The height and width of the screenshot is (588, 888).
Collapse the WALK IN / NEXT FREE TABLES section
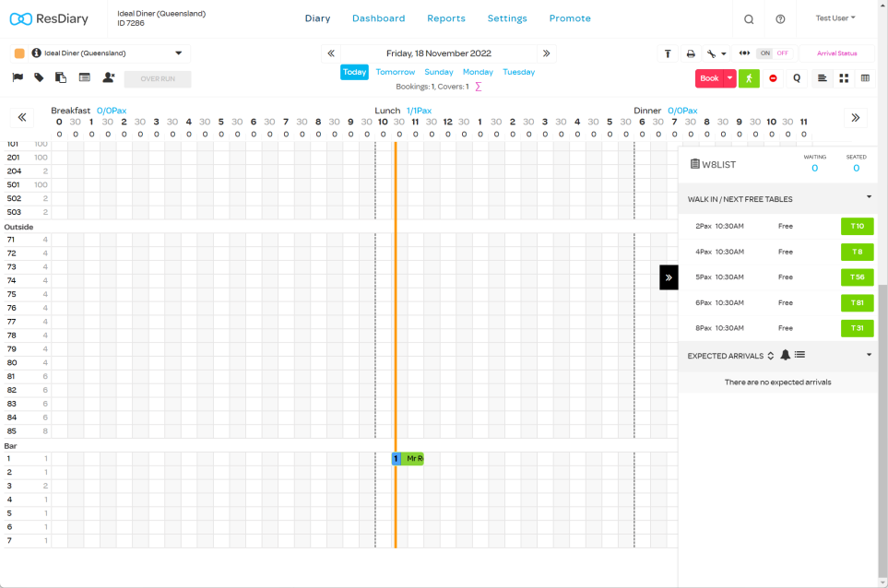[x=868, y=197]
